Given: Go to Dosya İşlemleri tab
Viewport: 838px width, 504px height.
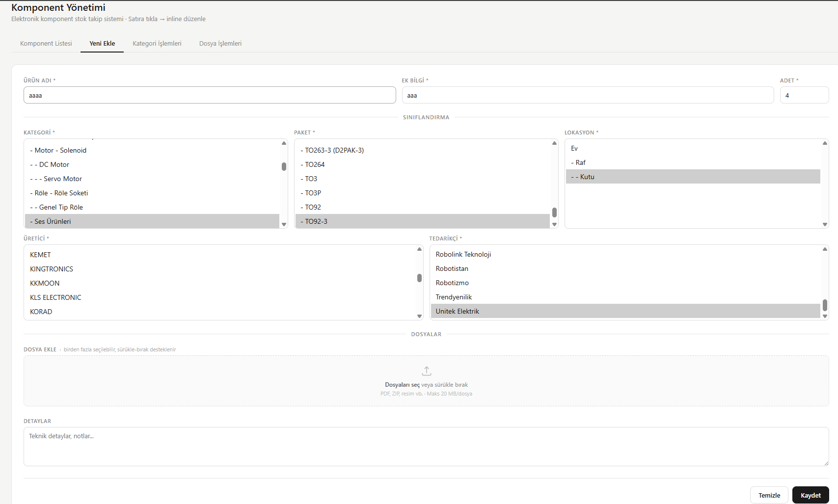Looking at the screenshot, I should click(220, 44).
